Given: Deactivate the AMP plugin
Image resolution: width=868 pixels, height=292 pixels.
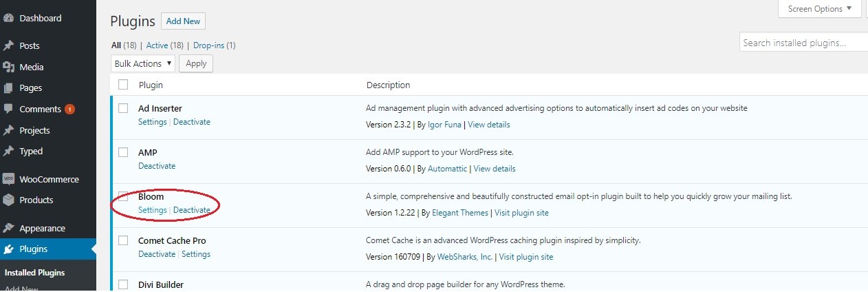Looking at the screenshot, I should [x=157, y=166].
